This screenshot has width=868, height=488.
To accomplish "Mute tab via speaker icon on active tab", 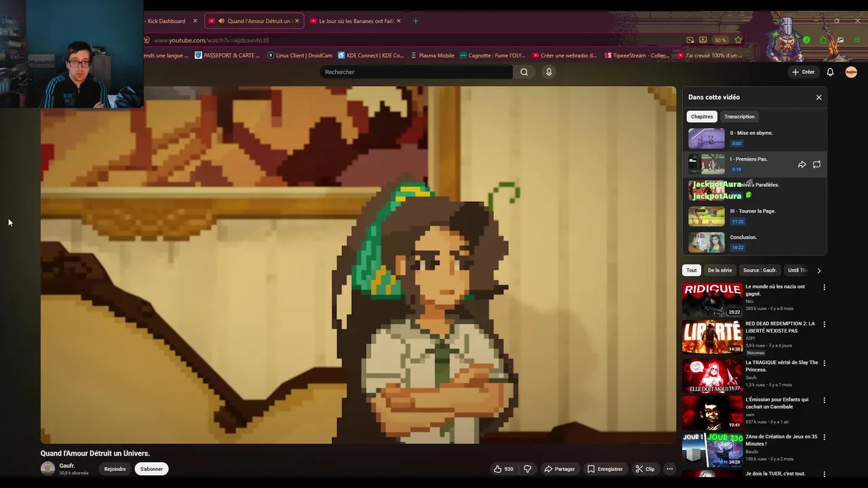I will tap(221, 21).
